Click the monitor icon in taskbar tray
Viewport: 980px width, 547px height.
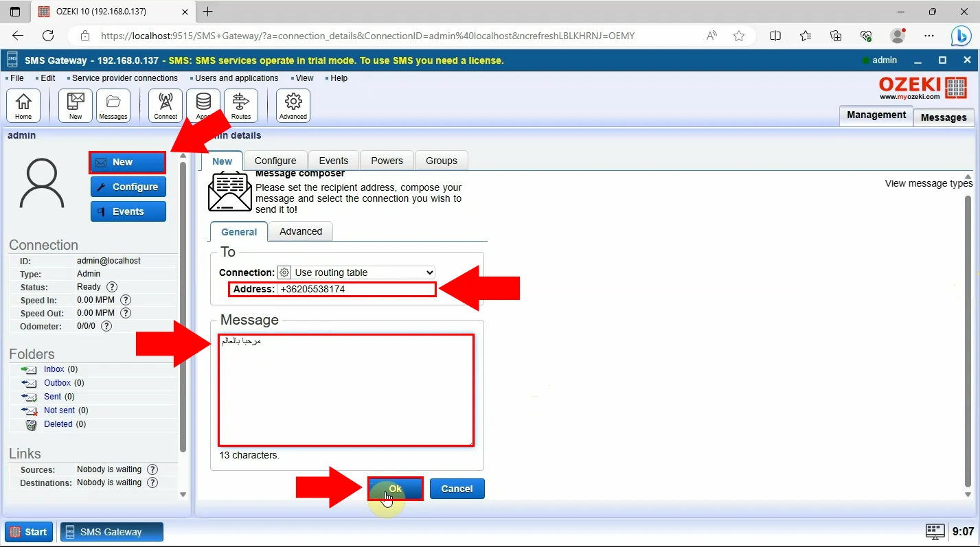[935, 531]
